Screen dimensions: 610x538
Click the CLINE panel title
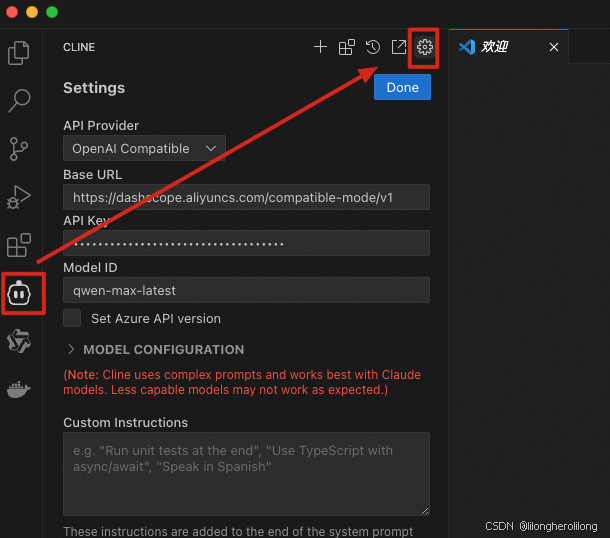tap(79, 47)
